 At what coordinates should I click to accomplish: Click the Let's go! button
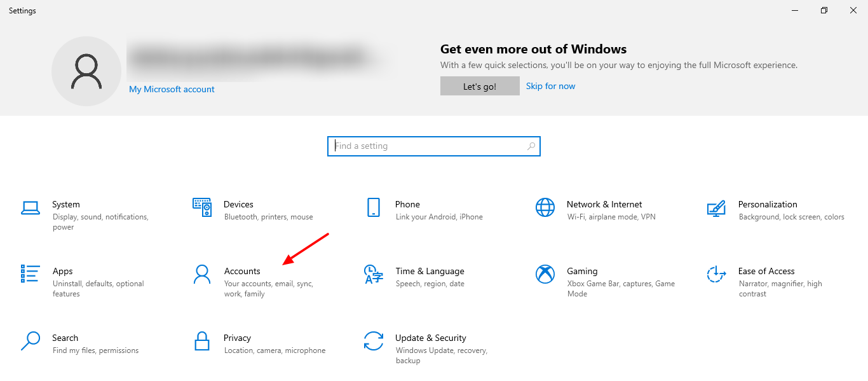(x=480, y=87)
